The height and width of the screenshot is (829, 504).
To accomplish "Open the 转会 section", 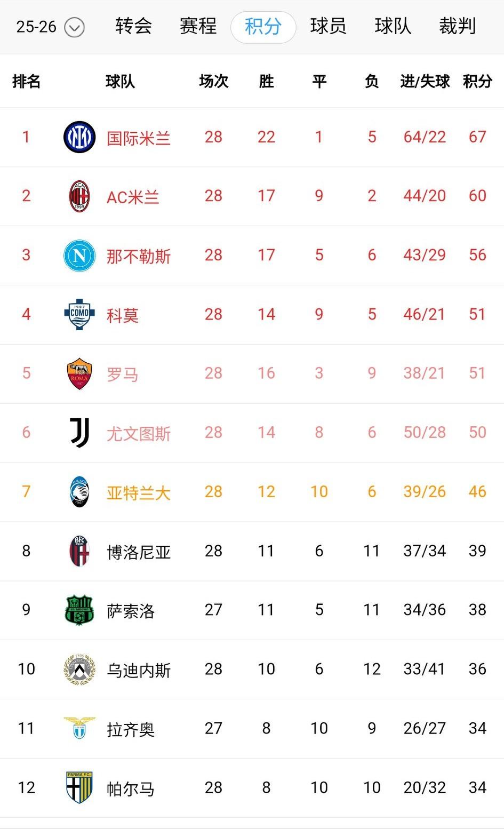I will click(132, 26).
